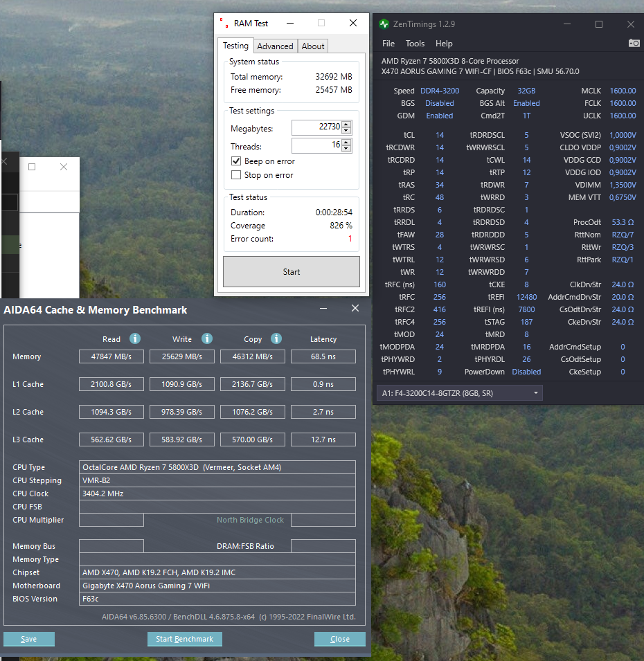Start the RAM Test
This screenshot has width=644, height=661.
[x=292, y=272]
